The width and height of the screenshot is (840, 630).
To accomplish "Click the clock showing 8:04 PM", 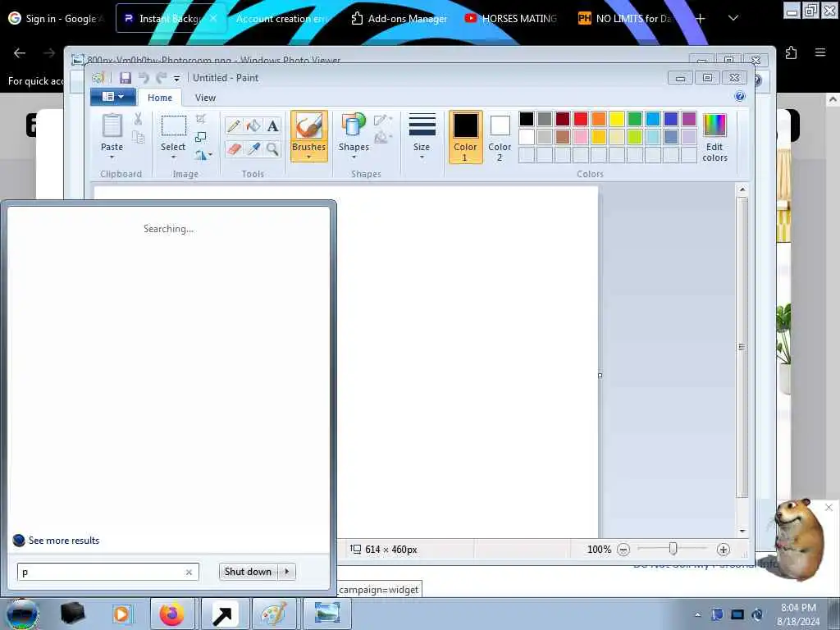I will pyautogui.click(x=798, y=608).
